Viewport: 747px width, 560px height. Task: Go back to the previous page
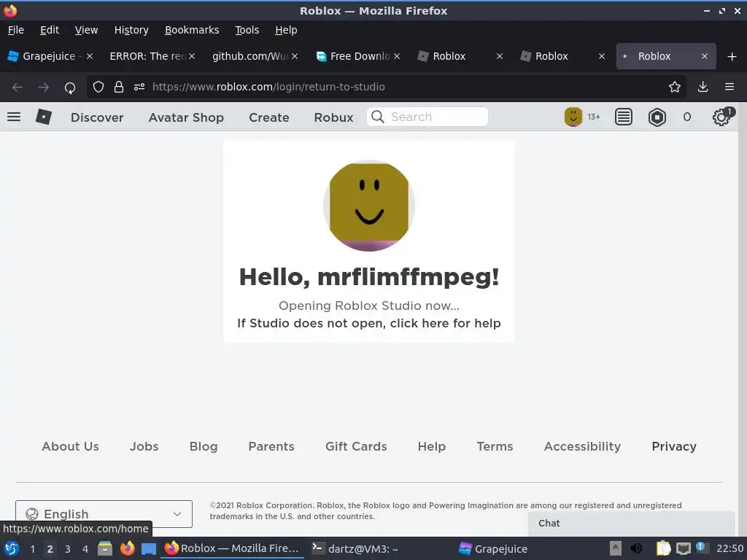pos(18,87)
